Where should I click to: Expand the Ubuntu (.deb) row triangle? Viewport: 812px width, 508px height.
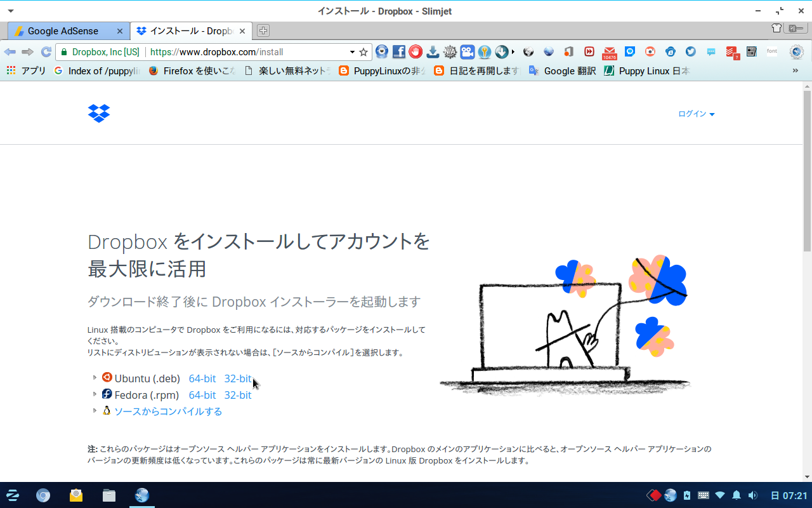[x=95, y=378]
